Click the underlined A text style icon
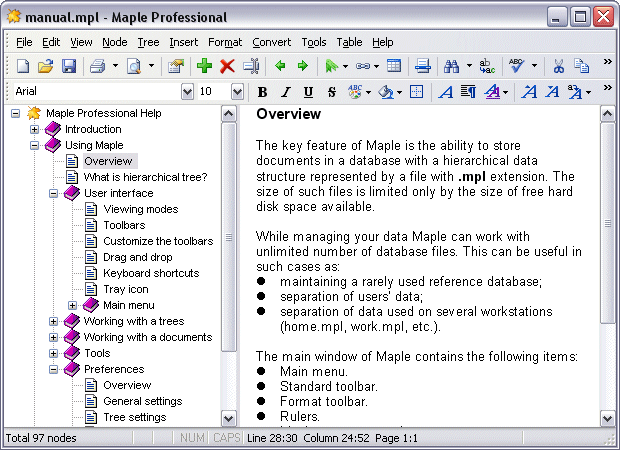 point(492,92)
